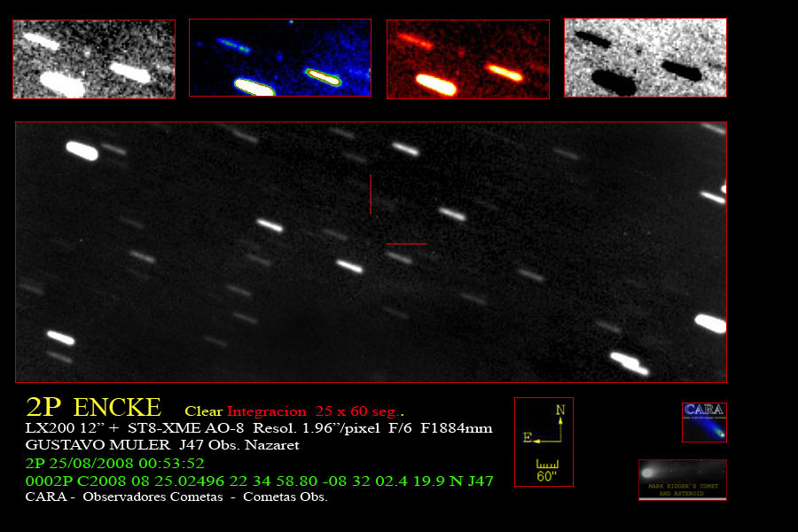
Task: Click the horizontal red crosshair tick mark
Action: click(x=406, y=243)
